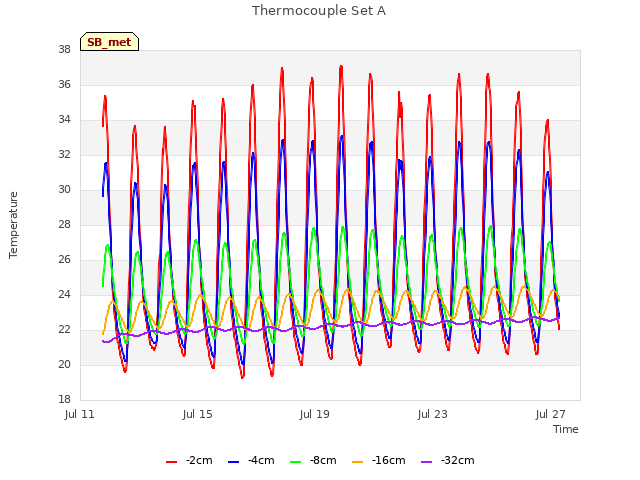
Task: Toggle the -2cm legend entry
Action: (189, 460)
